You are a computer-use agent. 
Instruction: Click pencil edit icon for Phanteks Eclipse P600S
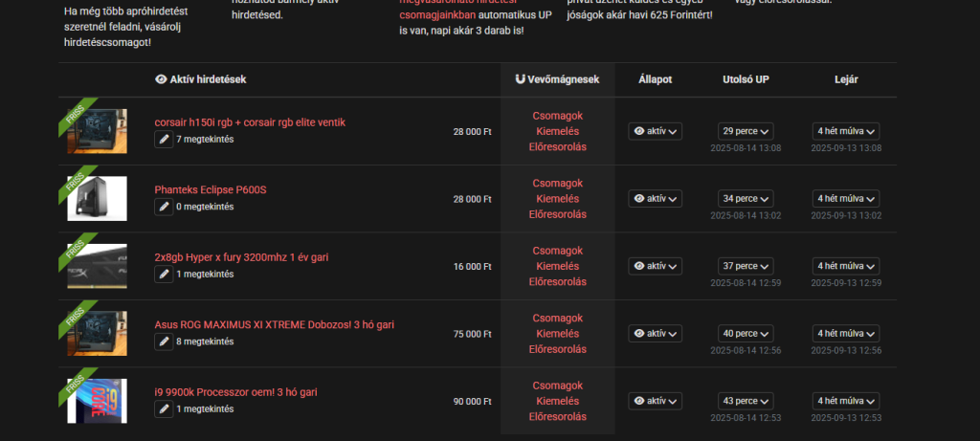[x=165, y=207]
